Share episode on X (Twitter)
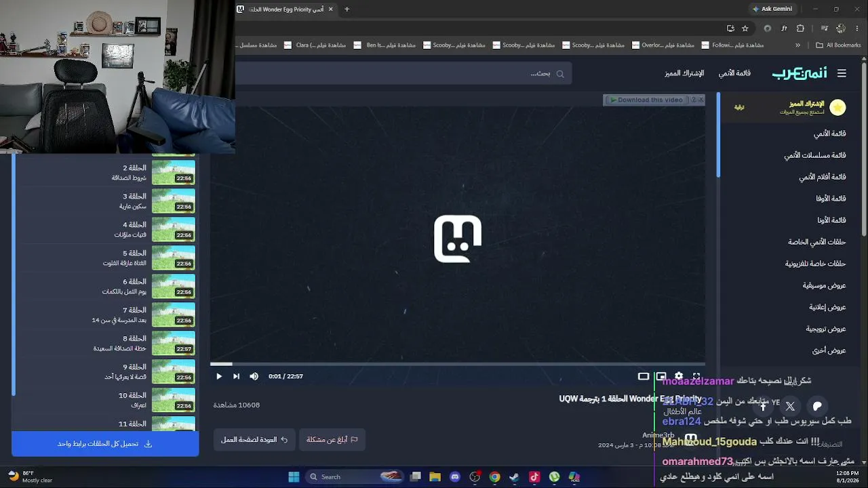The height and width of the screenshot is (488, 868). [790, 407]
